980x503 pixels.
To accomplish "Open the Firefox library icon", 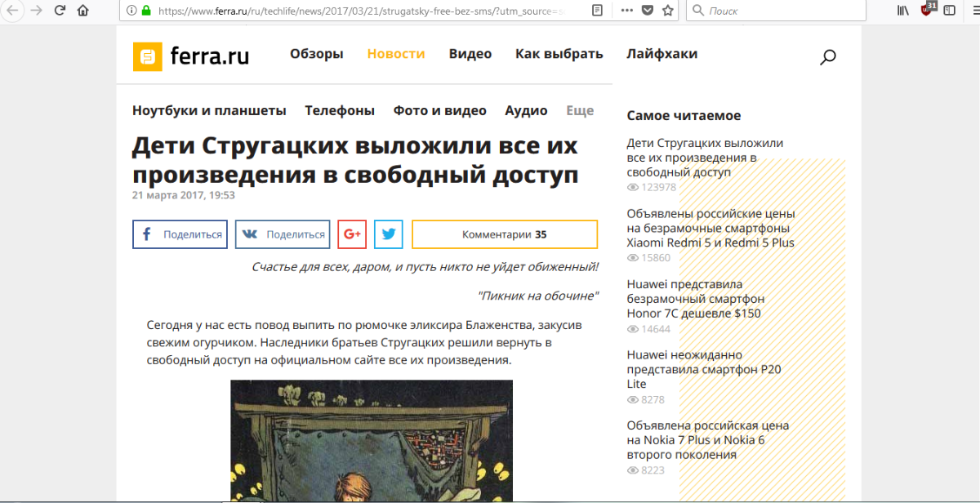I will (903, 11).
